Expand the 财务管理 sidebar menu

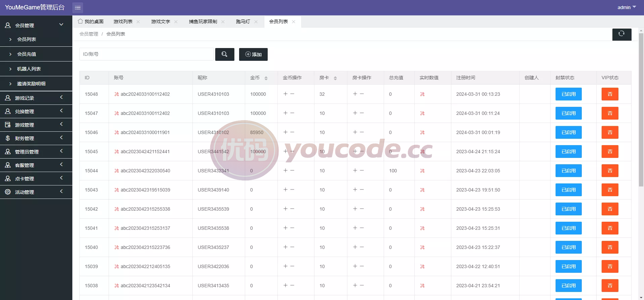(x=36, y=138)
